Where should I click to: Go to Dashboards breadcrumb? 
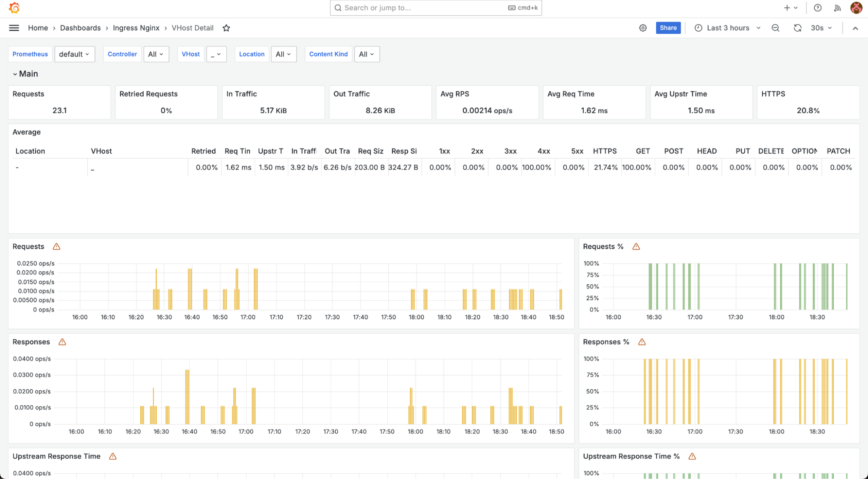pos(80,28)
